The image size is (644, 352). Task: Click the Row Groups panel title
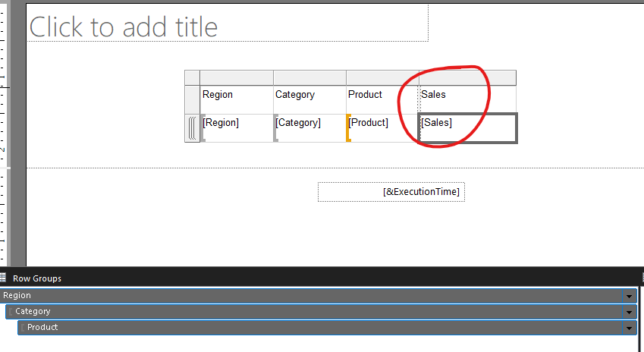(37, 278)
